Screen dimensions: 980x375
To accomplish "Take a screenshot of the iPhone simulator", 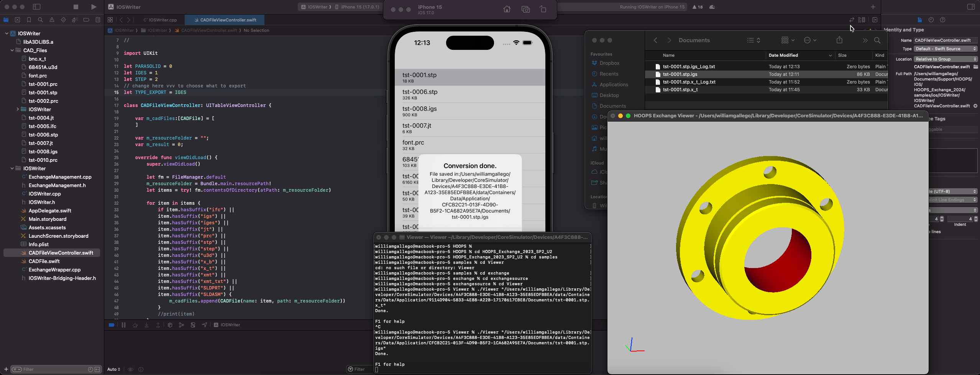I will click(525, 9).
